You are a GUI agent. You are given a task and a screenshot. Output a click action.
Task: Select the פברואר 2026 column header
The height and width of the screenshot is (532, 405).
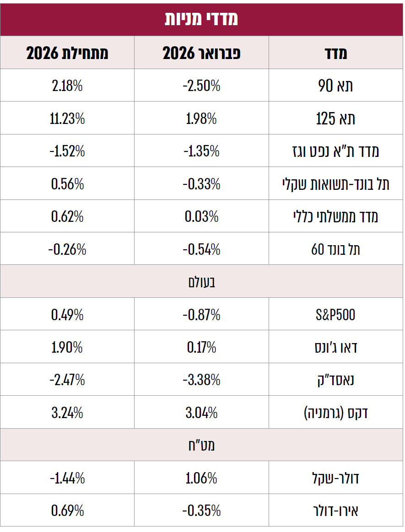click(202, 54)
